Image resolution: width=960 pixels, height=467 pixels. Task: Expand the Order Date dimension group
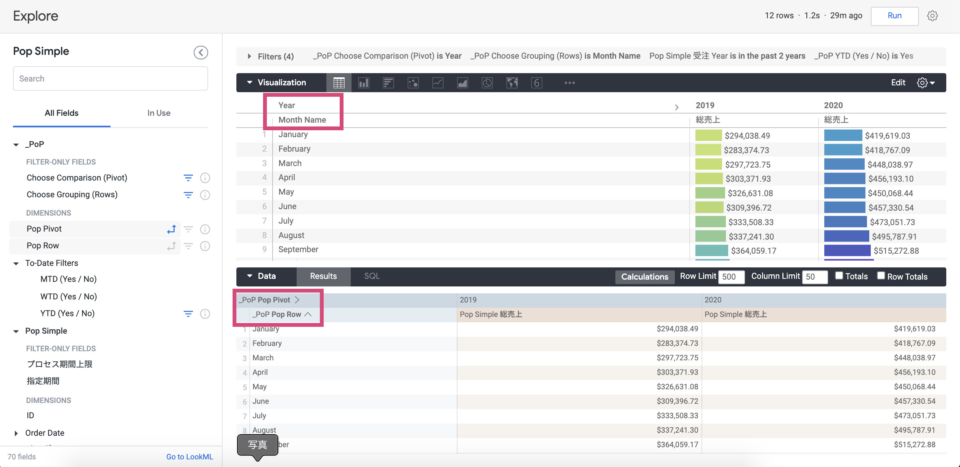[16, 433]
